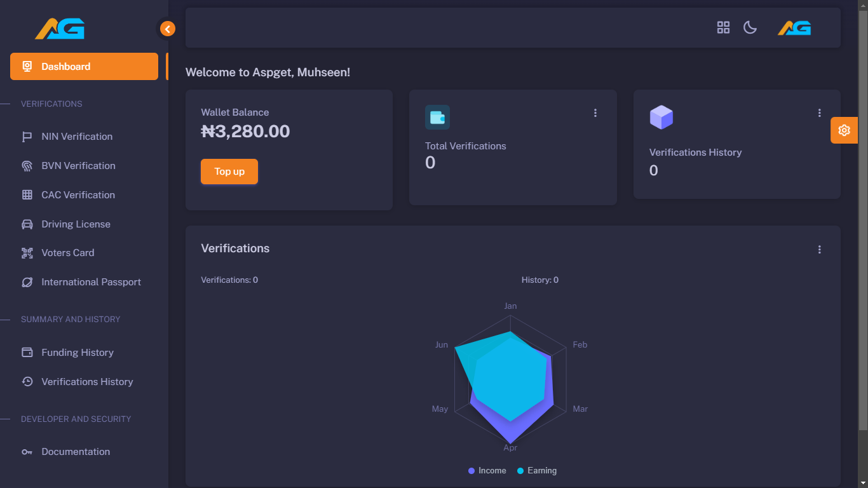868x488 pixels.
Task: Click the page vertical scrollbar
Action: (862, 216)
